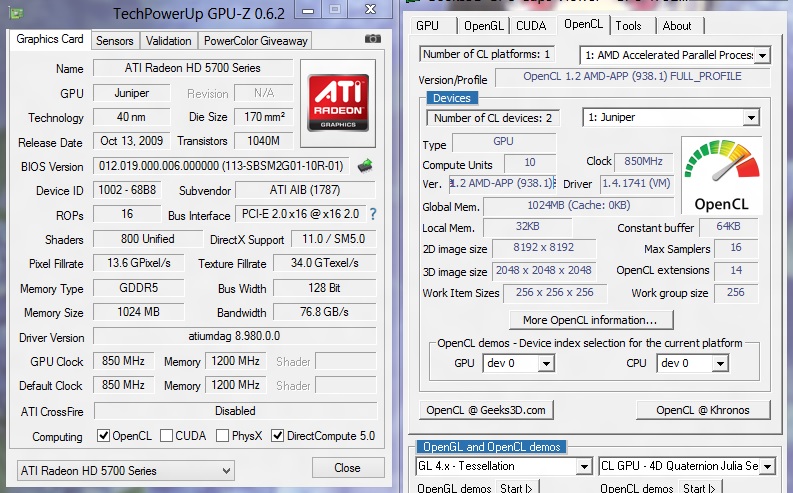Open the GPU dev 0 demo dropdown
793x493 pixels.
click(x=518, y=363)
